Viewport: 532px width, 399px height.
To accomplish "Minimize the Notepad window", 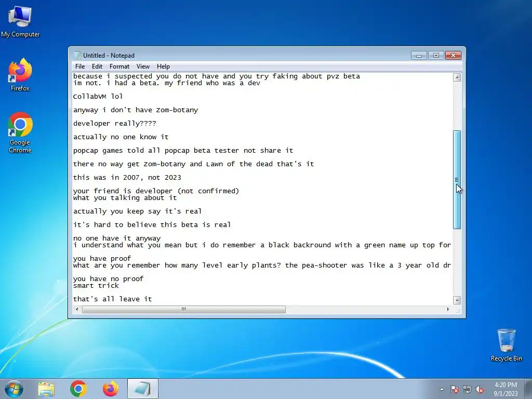I will tap(419, 55).
